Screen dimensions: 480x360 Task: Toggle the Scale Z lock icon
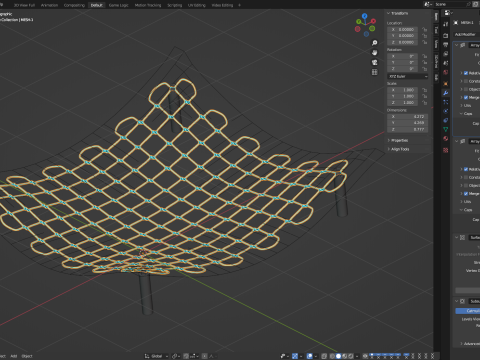pos(424,102)
